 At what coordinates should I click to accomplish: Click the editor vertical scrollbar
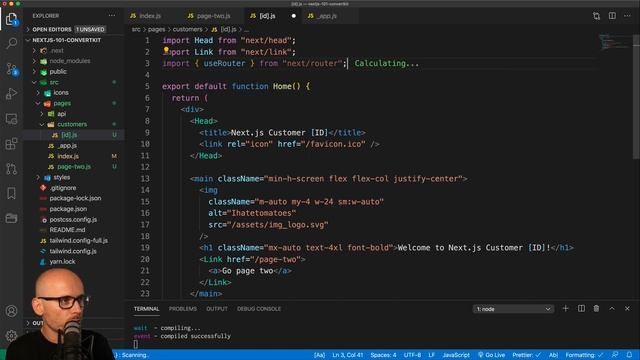pos(636,96)
